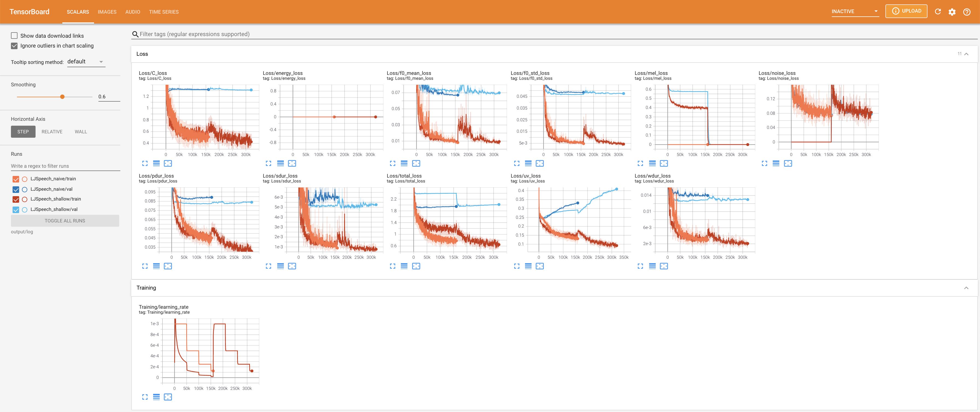Open the TIME SERIES tab
The width and height of the screenshot is (980, 412).
coord(164,12)
